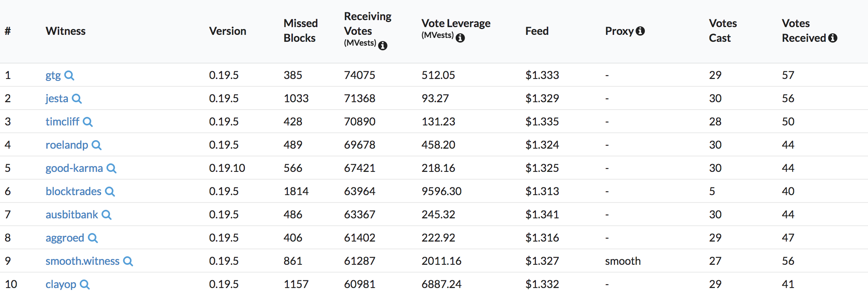Image resolution: width=868 pixels, height=295 pixels.
Task: Show the Receiving Votes info icon
Action: click(383, 46)
